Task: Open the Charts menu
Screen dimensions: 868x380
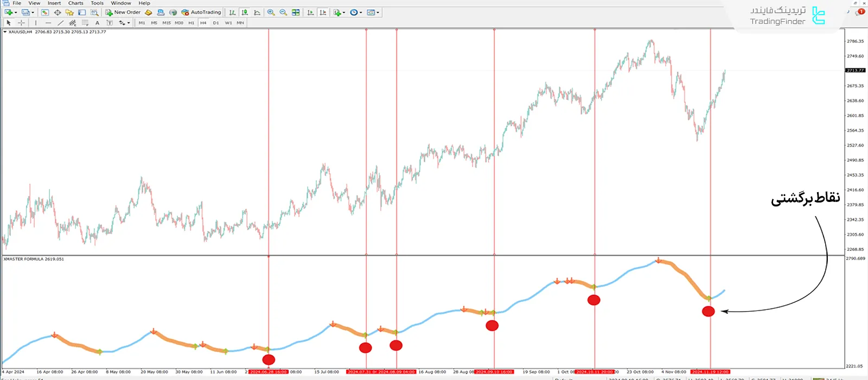Action: (75, 3)
